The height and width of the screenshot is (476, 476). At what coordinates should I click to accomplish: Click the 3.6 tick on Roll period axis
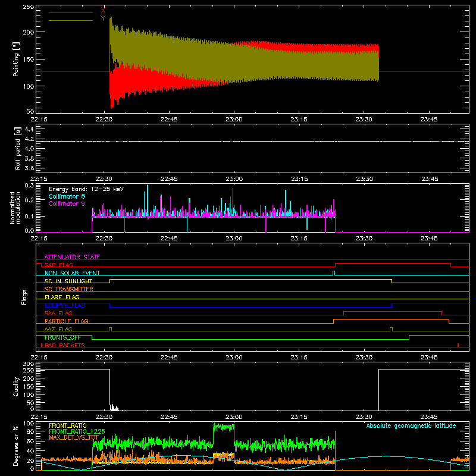(29, 168)
